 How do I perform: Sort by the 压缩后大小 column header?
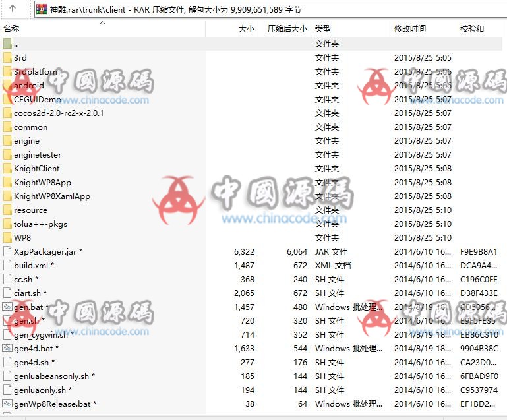[x=285, y=29]
